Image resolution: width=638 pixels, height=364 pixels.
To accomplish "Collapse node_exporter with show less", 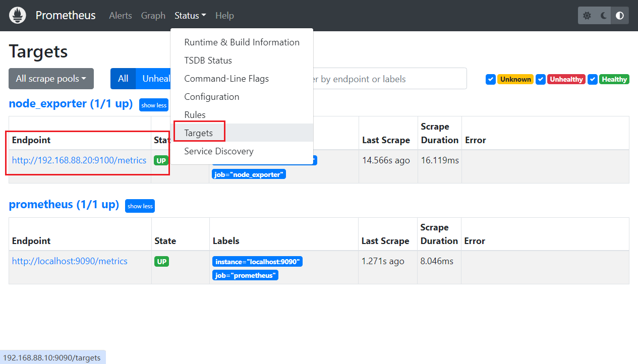I will tap(154, 105).
